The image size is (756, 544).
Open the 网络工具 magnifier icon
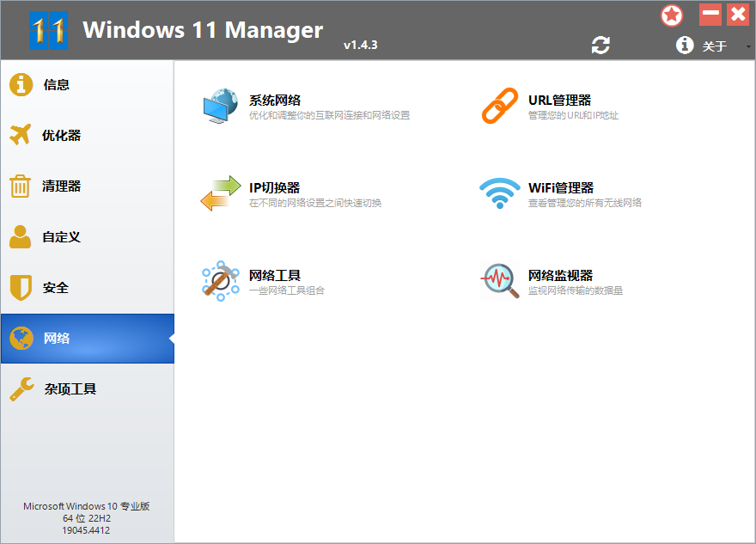pyautogui.click(x=220, y=279)
